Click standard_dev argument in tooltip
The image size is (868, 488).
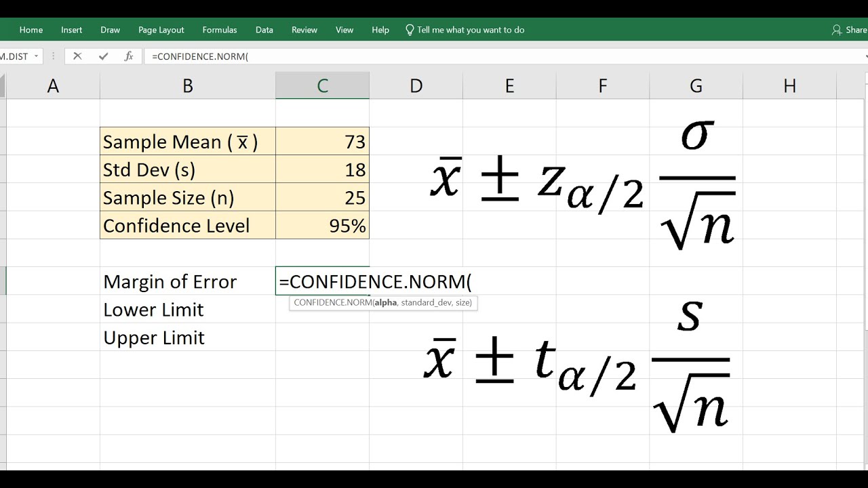pos(426,303)
